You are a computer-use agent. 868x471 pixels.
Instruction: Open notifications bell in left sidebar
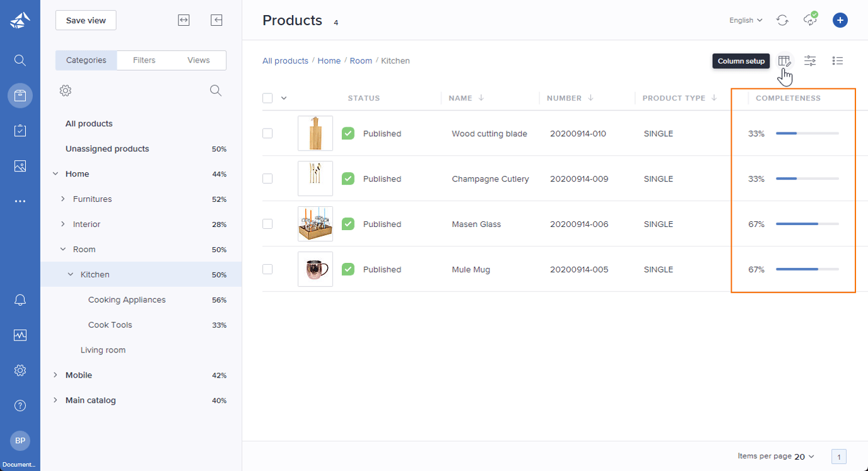(x=20, y=300)
